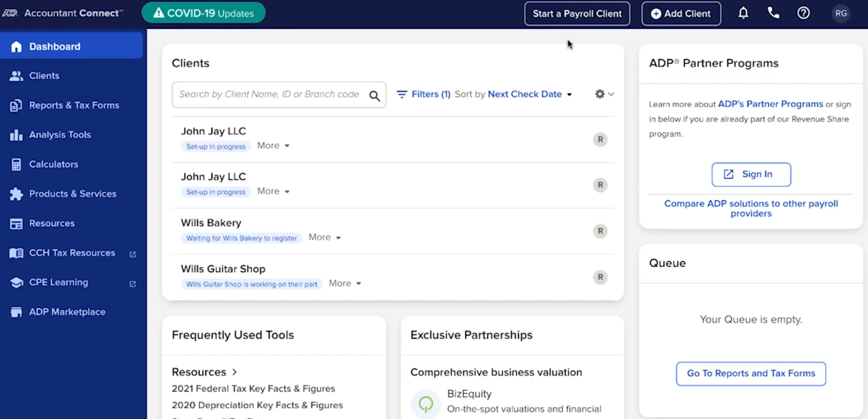Click the R badge for Wills Bakery

(600, 231)
